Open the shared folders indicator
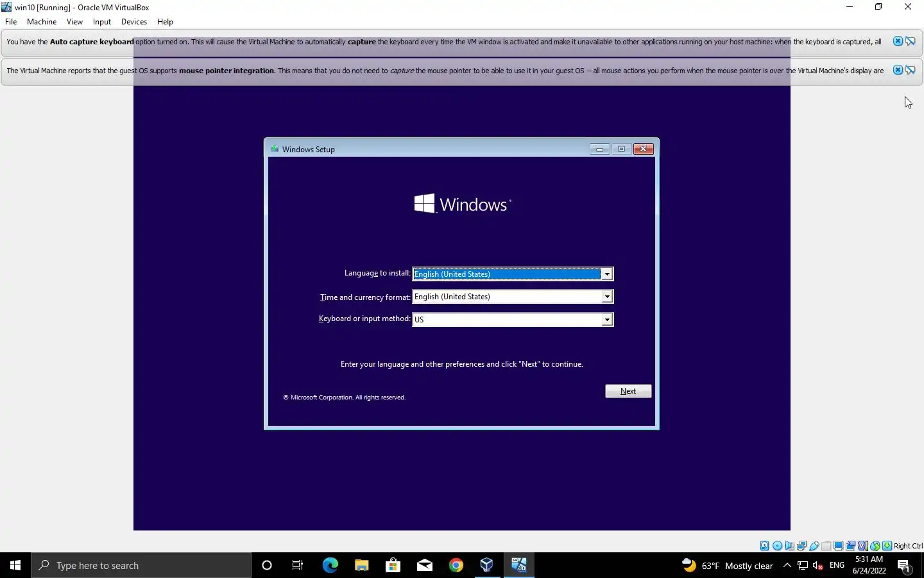 826,546
